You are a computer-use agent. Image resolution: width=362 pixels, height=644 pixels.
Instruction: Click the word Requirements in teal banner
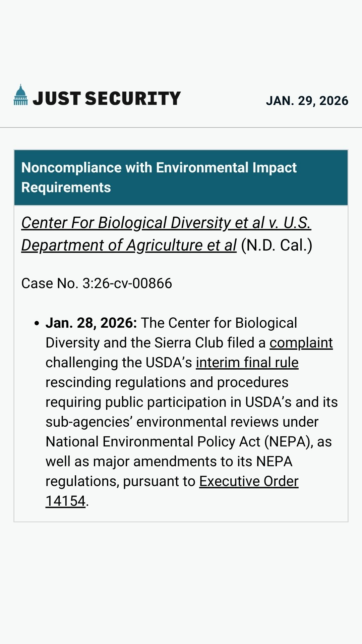point(66,187)
